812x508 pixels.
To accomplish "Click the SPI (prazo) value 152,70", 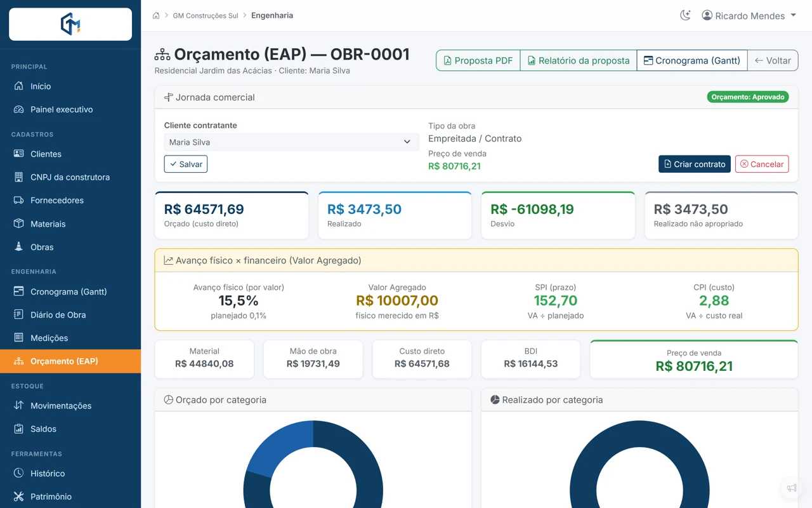I will (556, 300).
